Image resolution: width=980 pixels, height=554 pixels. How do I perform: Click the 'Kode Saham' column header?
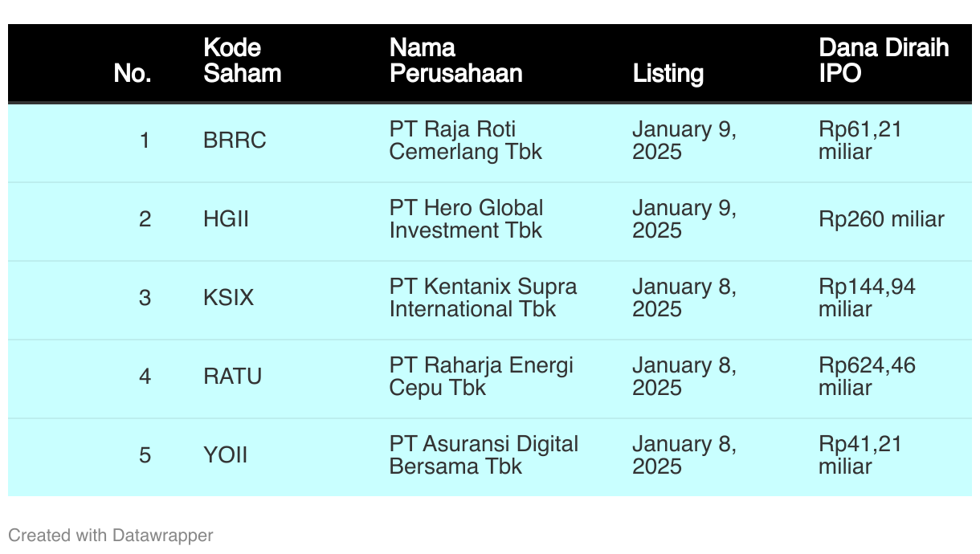coord(242,60)
